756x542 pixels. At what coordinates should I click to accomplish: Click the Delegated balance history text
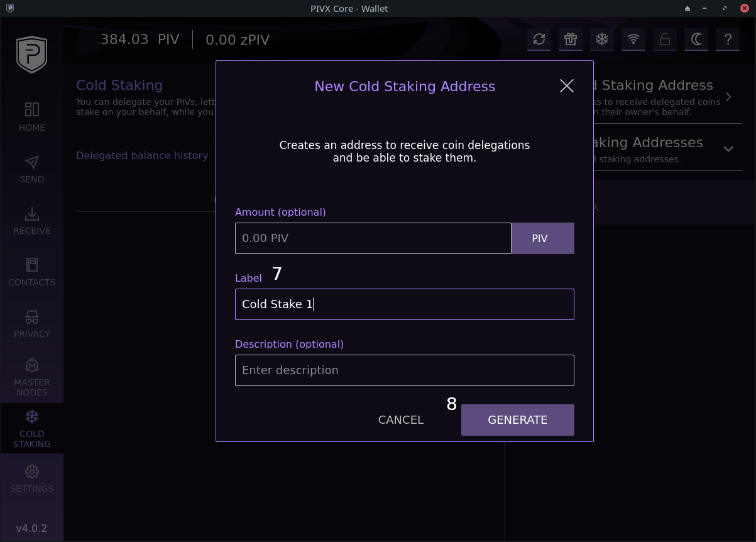[142, 155]
